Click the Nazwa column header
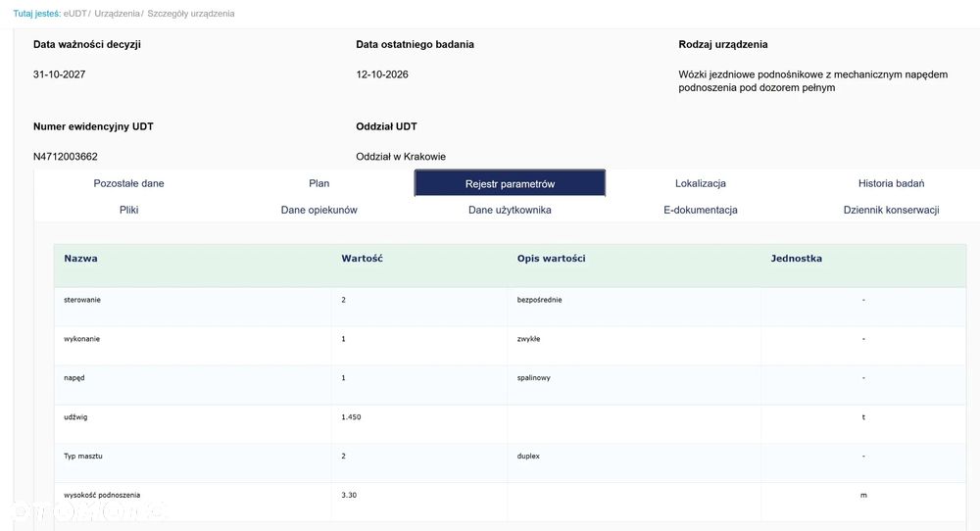Image resolution: width=980 pixels, height=531 pixels. (x=80, y=258)
